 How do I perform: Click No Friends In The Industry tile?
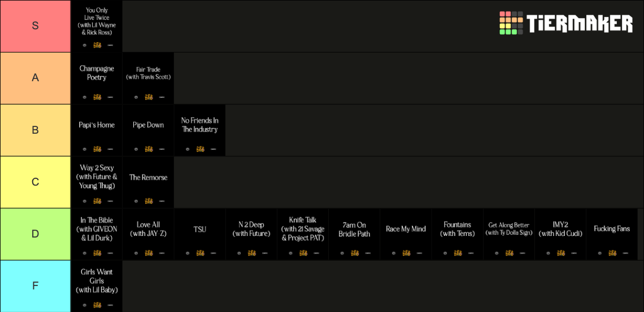[199, 130]
